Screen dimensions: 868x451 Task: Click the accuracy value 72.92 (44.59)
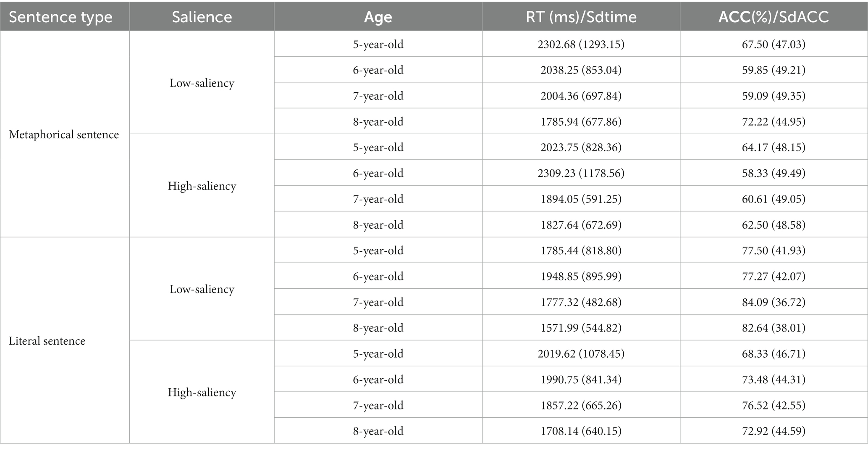coord(774,431)
